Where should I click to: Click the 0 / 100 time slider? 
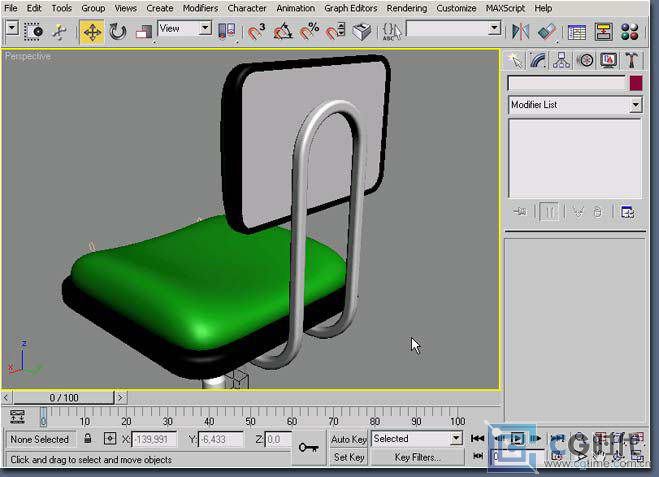tap(63, 398)
